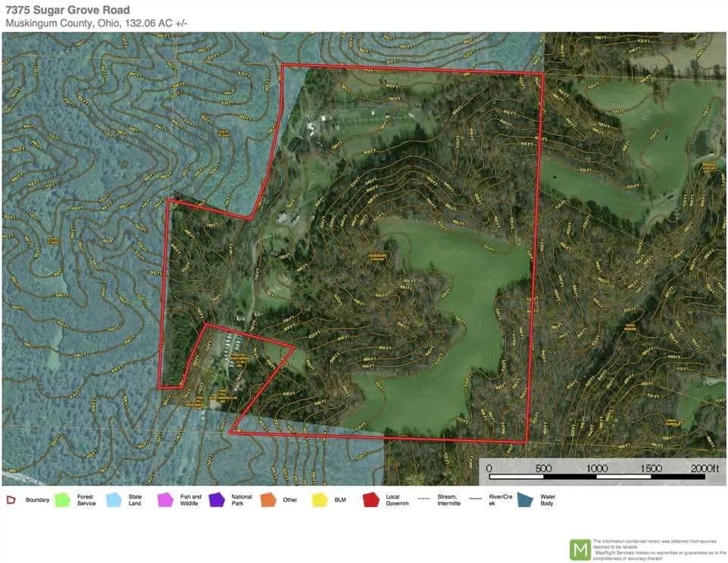
Task: Select the green Forest Service legend icon
Action: [63, 500]
